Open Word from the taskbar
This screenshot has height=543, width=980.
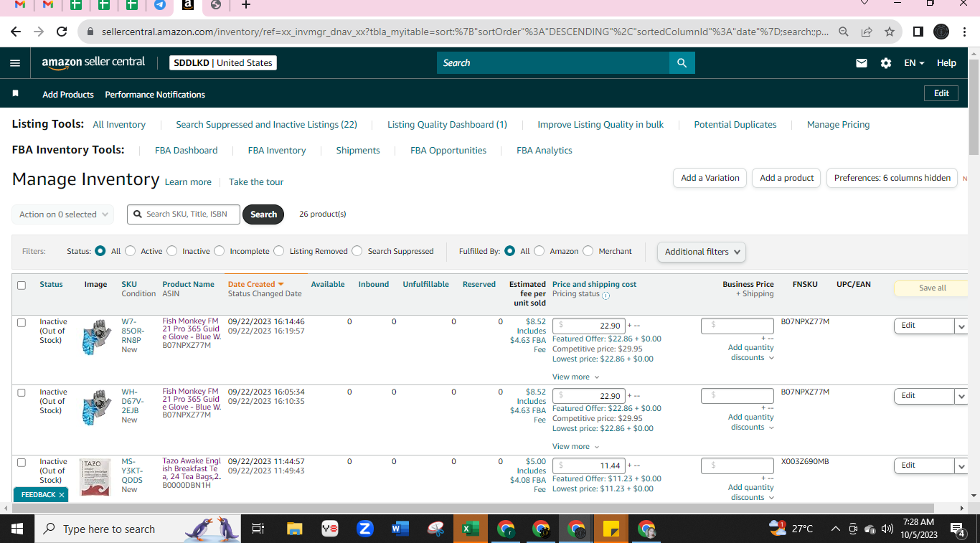coord(400,529)
